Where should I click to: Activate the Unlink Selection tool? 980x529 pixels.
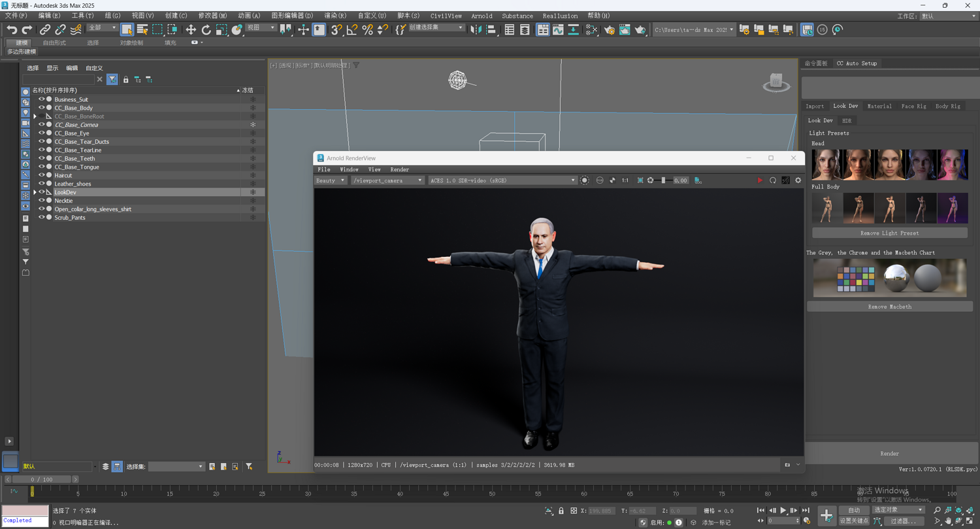pos(60,29)
